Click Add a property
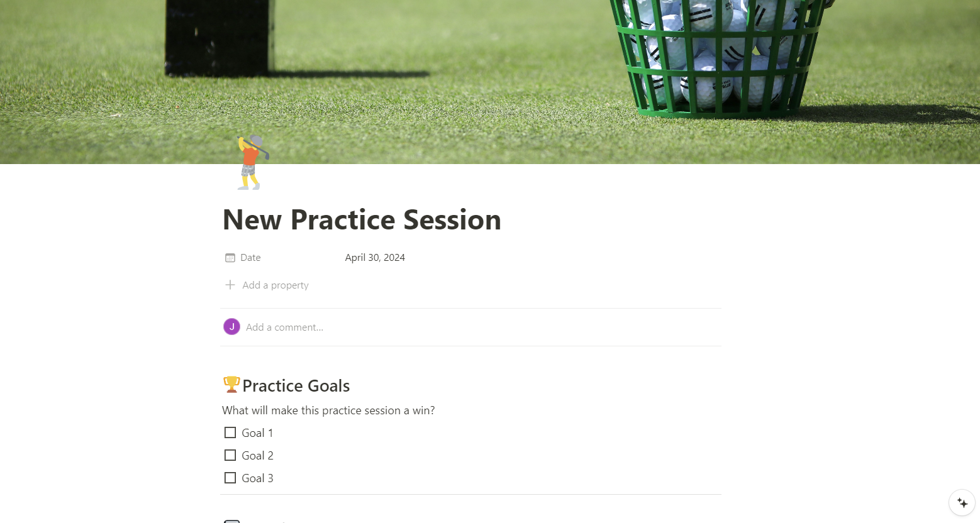The width and height of the screenshot is (980, 523). (275, 285)
